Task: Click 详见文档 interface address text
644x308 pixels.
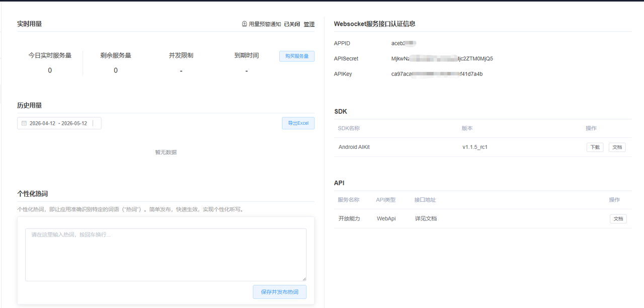Action: click(426, 219)
